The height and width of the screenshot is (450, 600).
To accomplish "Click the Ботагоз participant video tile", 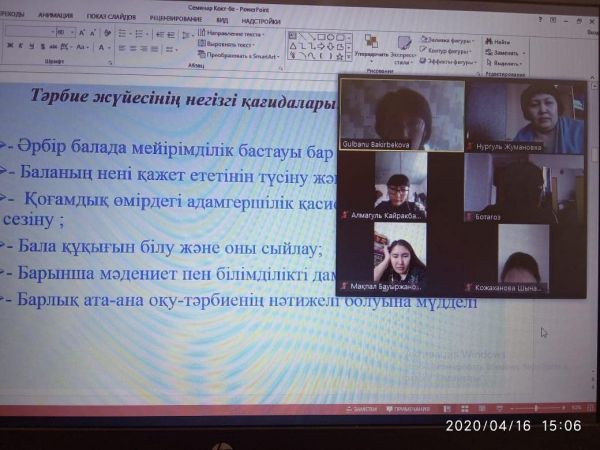I will click(524, 188).
